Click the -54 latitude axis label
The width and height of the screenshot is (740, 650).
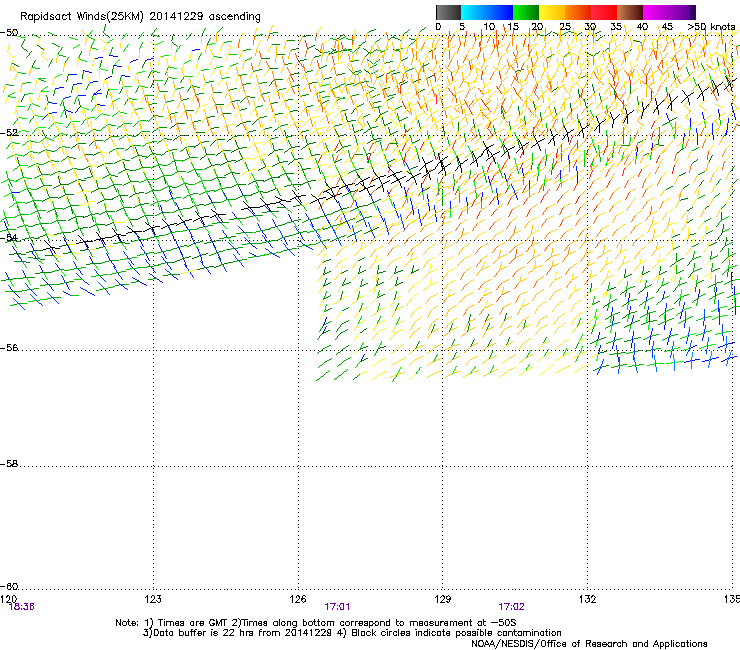point(9,237)
